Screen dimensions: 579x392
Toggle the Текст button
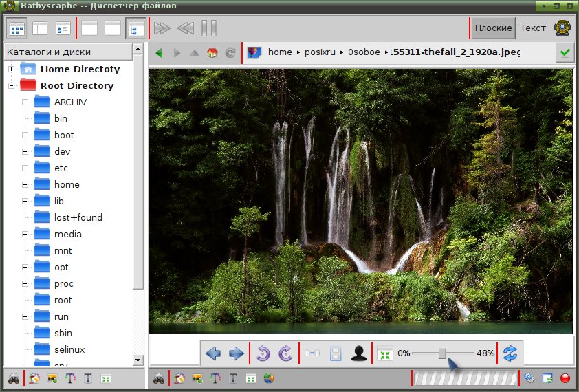click(533, 28)
